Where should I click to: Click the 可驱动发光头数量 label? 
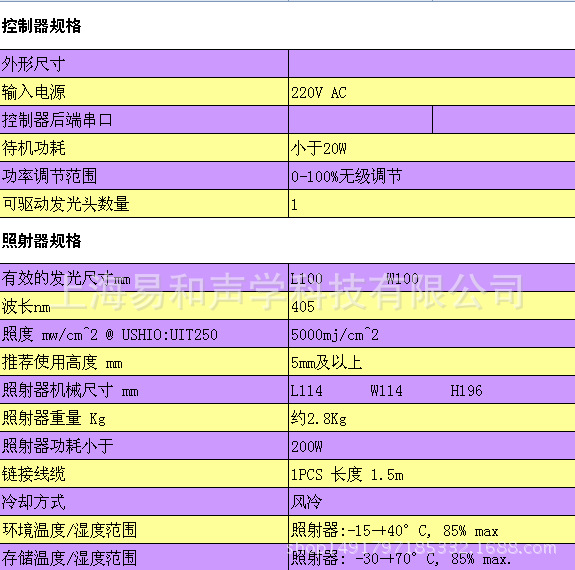click(x=66, y=204)
